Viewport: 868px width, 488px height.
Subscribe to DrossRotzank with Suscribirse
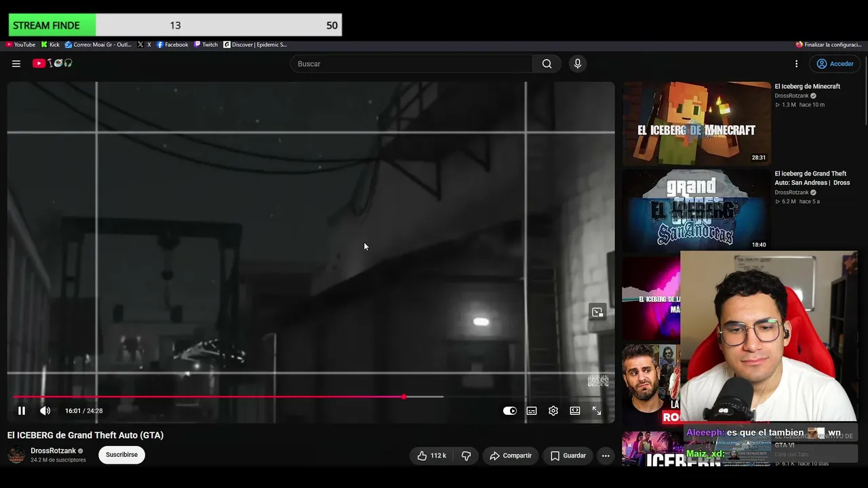coord(121,455)
